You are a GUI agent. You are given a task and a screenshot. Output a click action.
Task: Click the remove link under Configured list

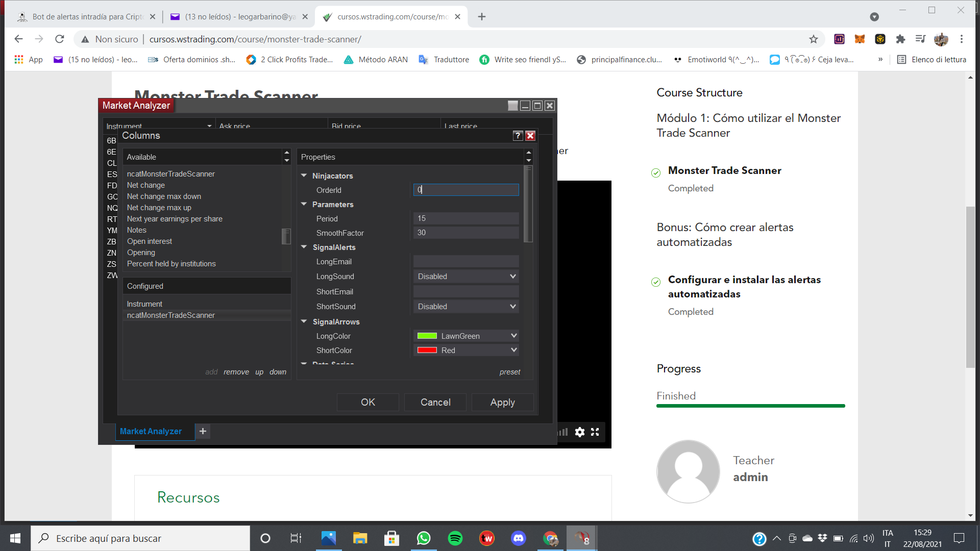coord(236,372)
